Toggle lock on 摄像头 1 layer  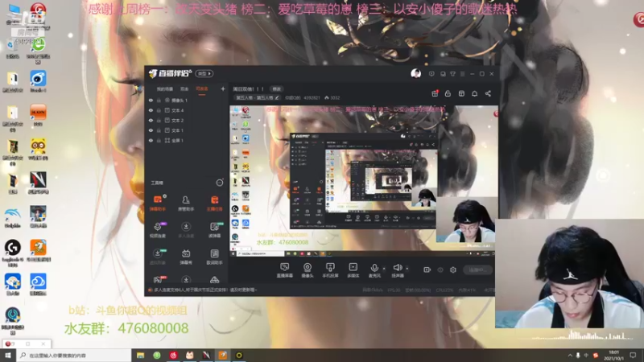click(159, 100)
